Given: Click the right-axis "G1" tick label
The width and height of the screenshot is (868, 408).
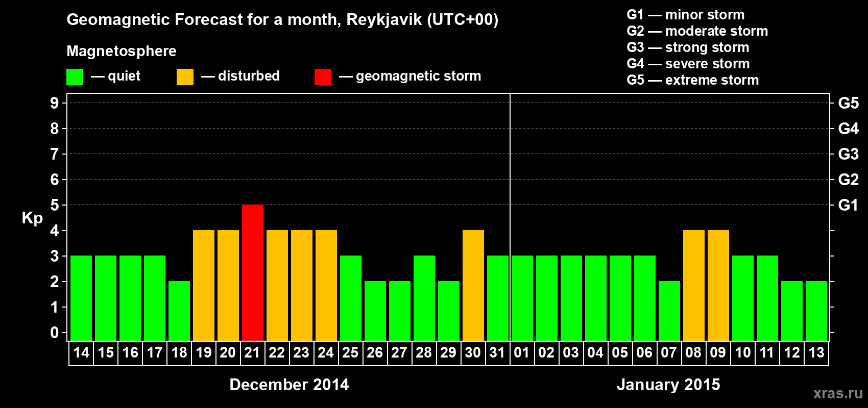Looking at the screenshot, I should (x=848, y=205).
